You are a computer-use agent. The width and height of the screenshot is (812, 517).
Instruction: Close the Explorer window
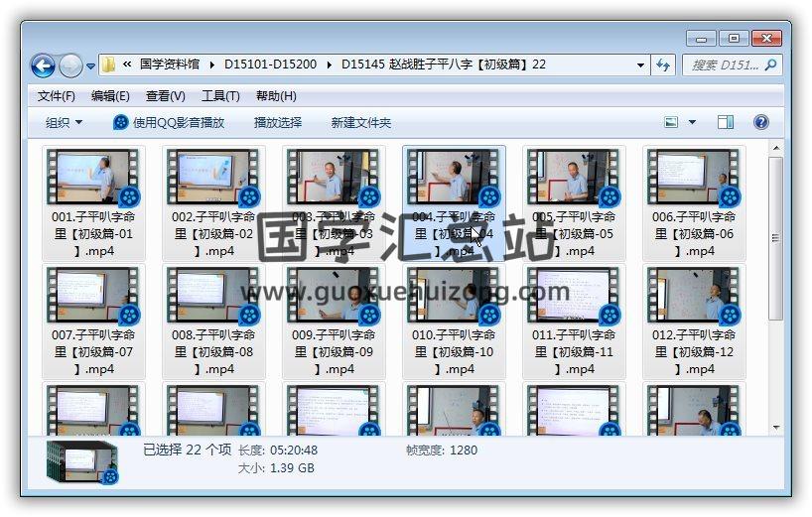[766, 39]
